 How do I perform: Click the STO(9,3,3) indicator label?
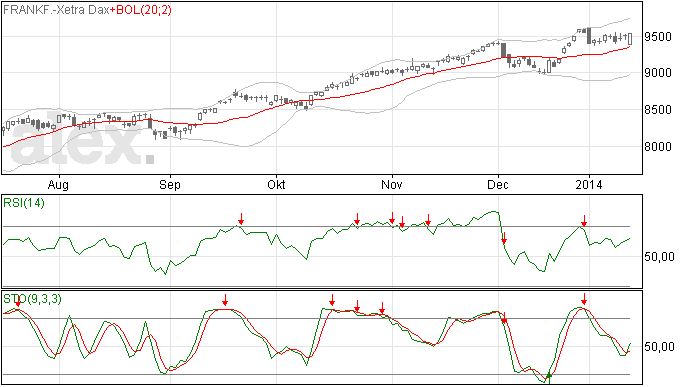(32, 299)
